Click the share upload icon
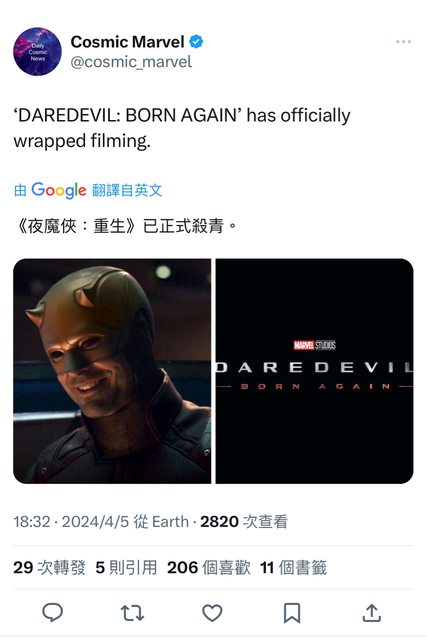 point(371,613)
